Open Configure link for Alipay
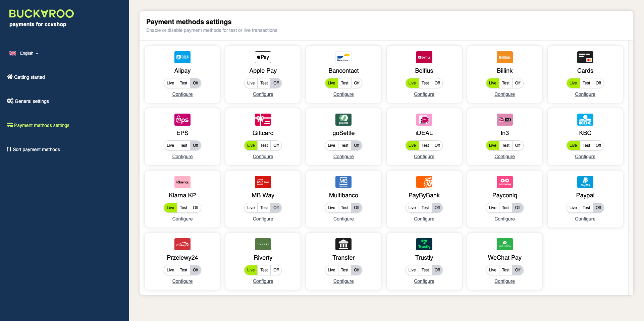Image resolution: width=644 pixels, height=321 pixels. tap(182, 94)
